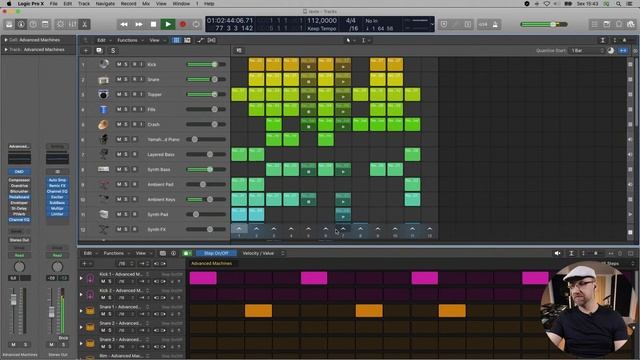
Task: Select Velocity / Value edit mode
Action: (258, 253)
